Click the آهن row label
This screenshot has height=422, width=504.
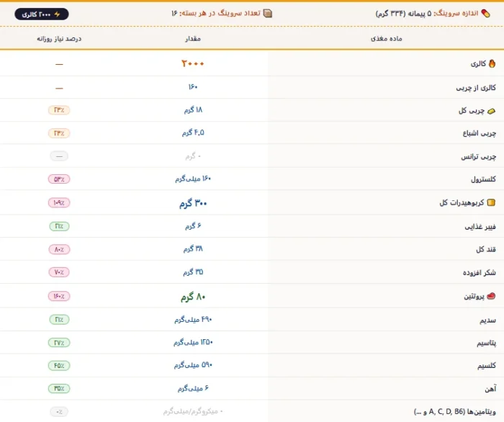[x=490, y=389]
